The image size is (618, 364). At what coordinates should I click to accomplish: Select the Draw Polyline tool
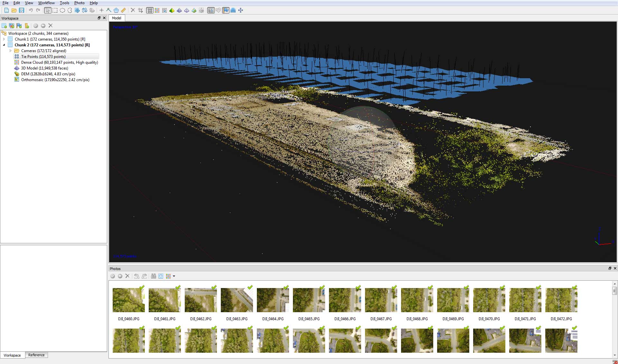coord(109,10)
